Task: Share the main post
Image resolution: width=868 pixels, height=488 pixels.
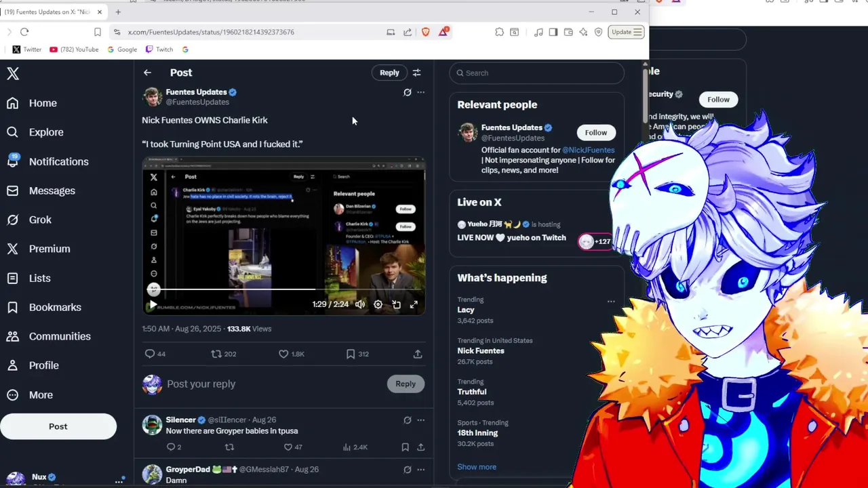Action: click(x=418, y=354)
